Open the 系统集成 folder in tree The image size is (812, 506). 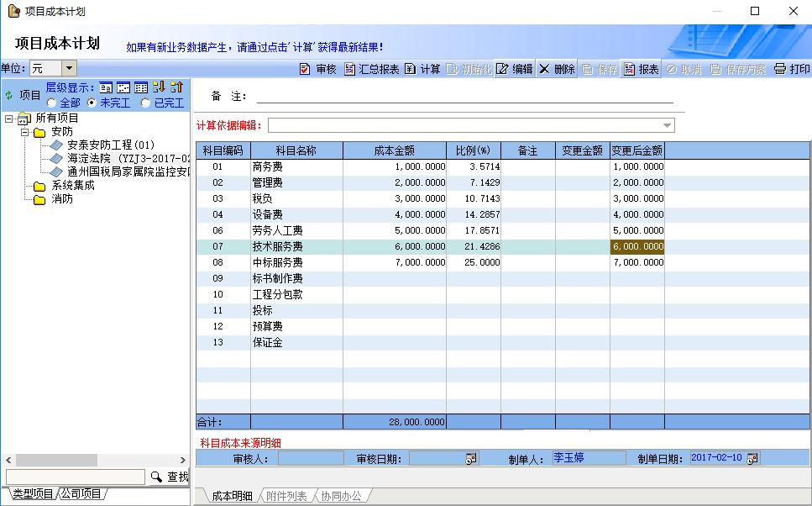[x=72, y=185]
